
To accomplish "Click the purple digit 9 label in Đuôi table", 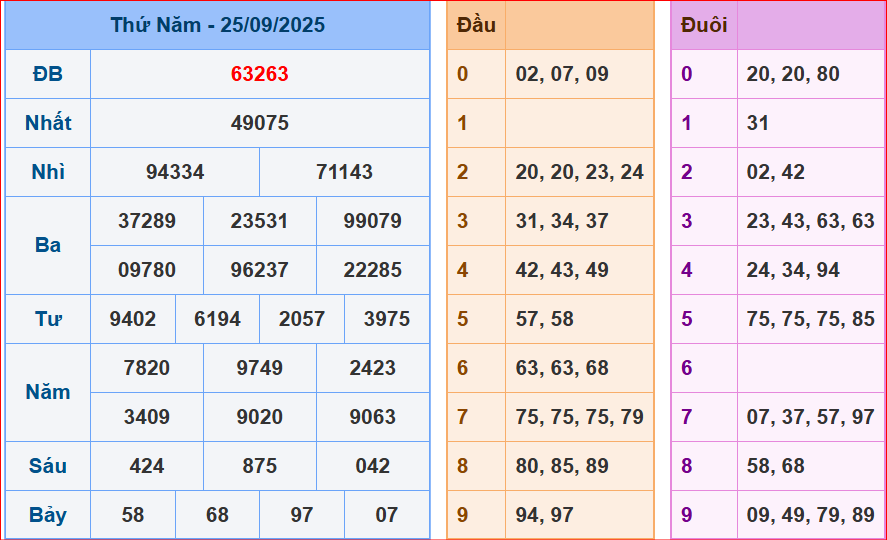I will tap(686, 515).
